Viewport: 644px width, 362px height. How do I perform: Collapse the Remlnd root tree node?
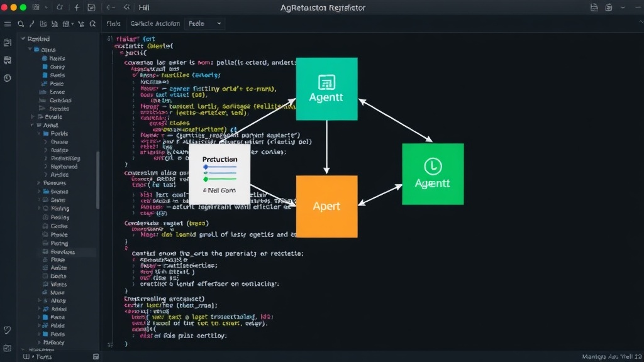click(23, 38)
